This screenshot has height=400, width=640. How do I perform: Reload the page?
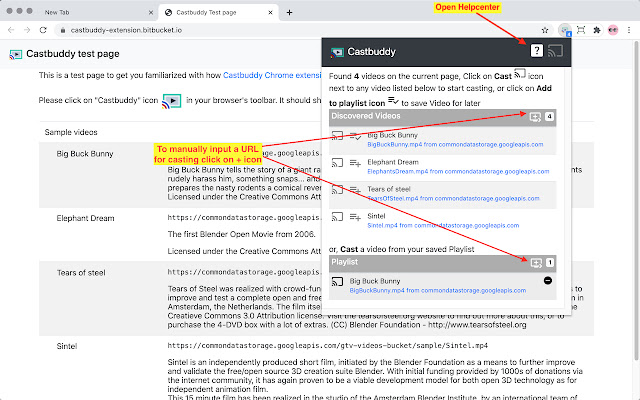click(43, 30)
